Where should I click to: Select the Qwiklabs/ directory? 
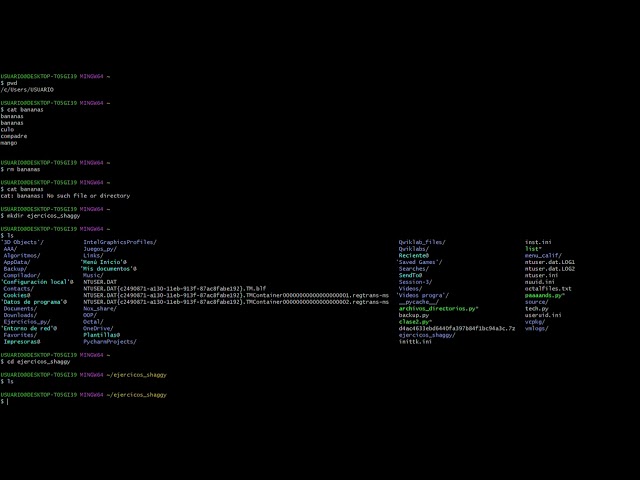414,249
